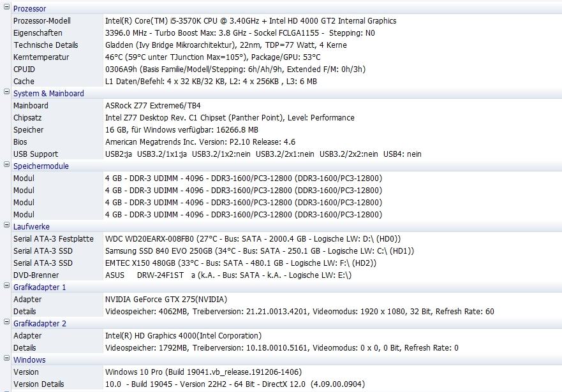Screen dimensions: 562x392
Task: Click the Eigenschaften label
Action: tap(38, 33)
